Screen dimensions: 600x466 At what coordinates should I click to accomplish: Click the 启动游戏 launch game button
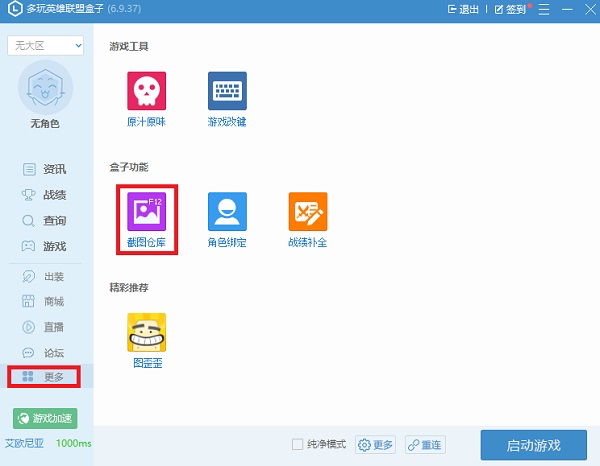[534, 445]
